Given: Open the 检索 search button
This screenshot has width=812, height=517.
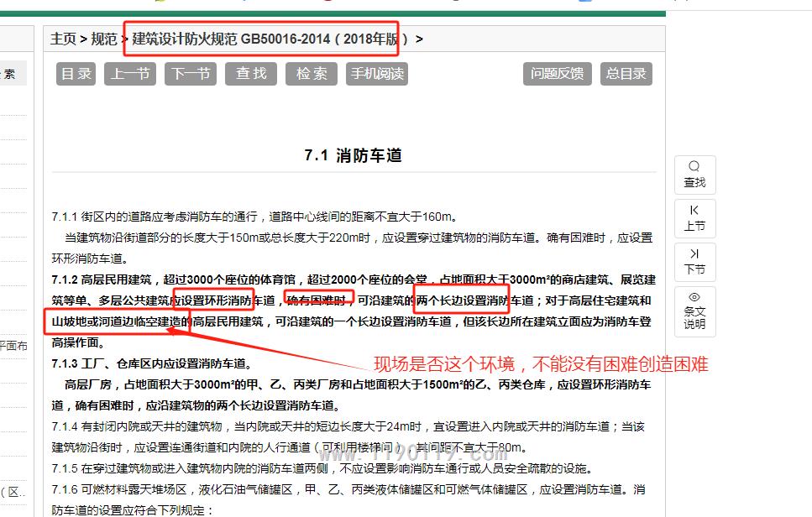Looking at the screenshot, I should pyautogui.click(x=311, y=74).
